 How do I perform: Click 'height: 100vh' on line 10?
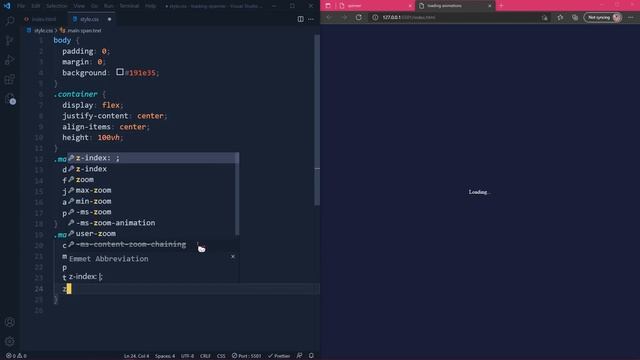click(93, 138)
